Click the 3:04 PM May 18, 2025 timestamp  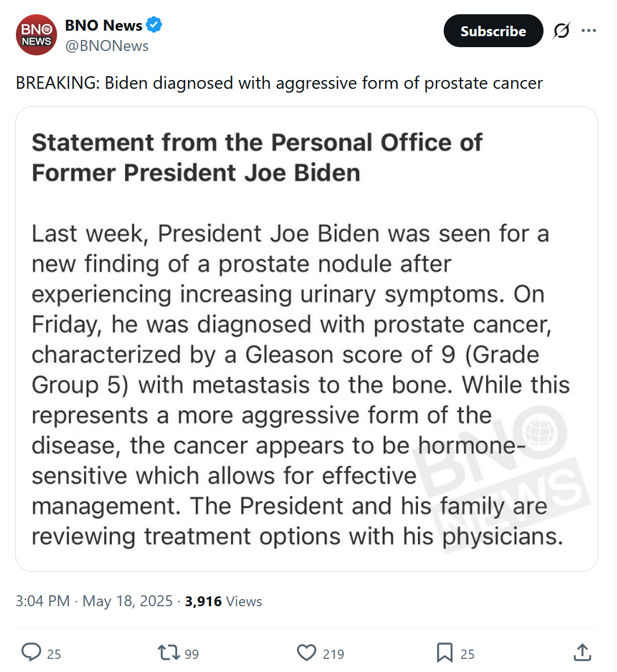tap(94, 601)
